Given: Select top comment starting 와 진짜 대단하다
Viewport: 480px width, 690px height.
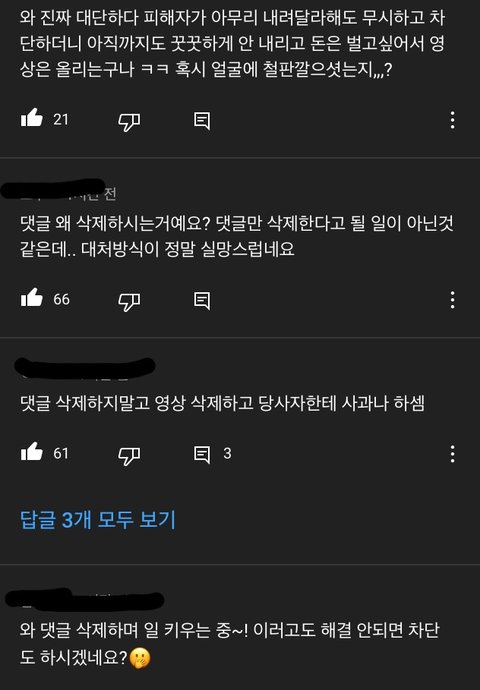Looking at the screenshot, I should [232, 44].
